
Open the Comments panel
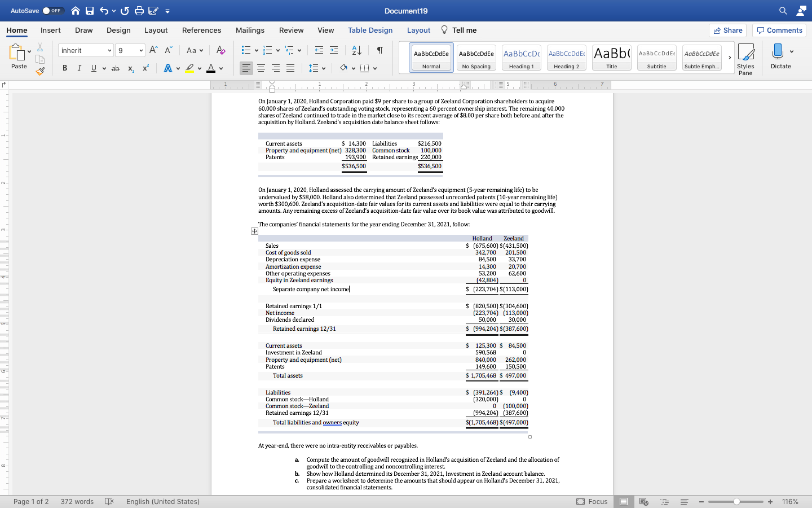(x=779, y=30)
